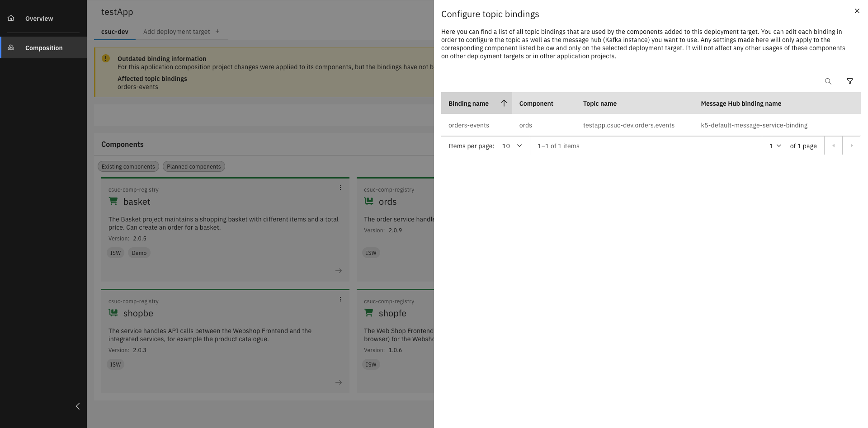Click the overflow menu on the basket component card

340,187
